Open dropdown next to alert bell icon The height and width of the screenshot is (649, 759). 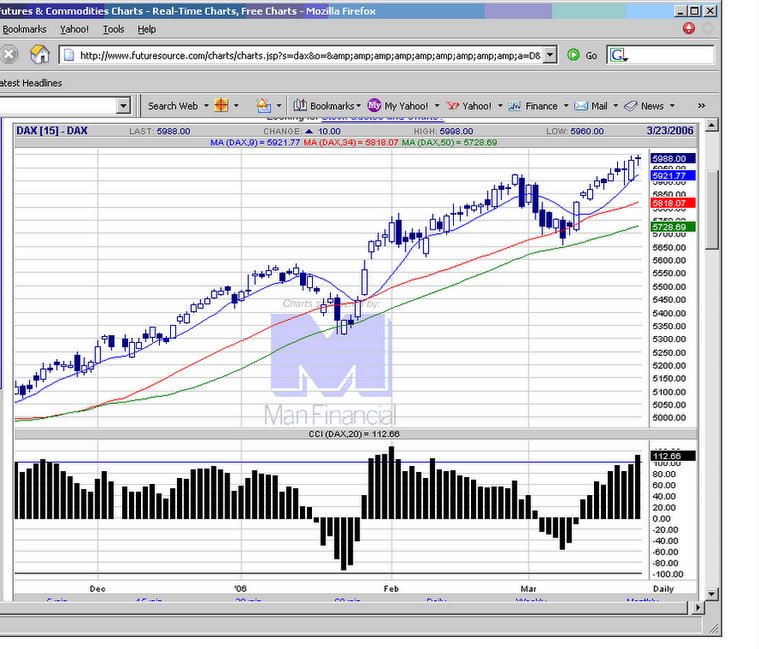(279, 106)
